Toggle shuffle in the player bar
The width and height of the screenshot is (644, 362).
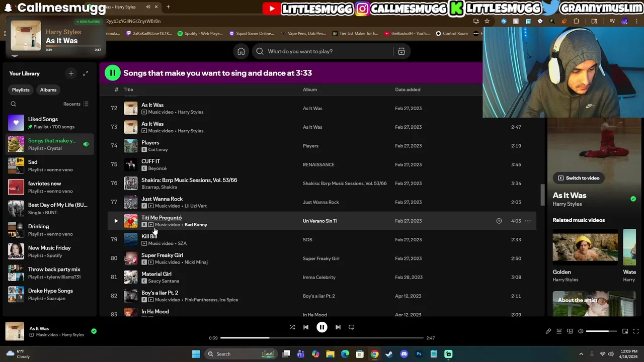pyautogui.click(x=292, y=327)
